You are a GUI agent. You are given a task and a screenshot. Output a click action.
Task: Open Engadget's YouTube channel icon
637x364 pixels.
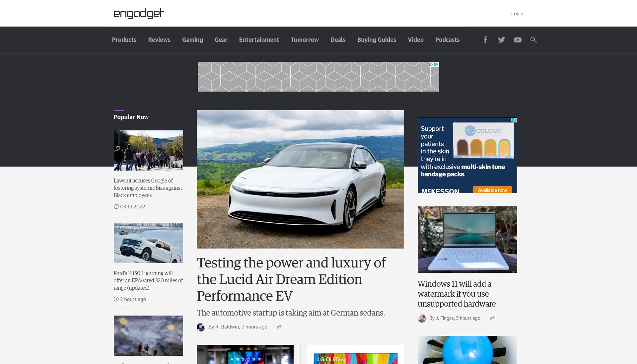click(518, 40)
